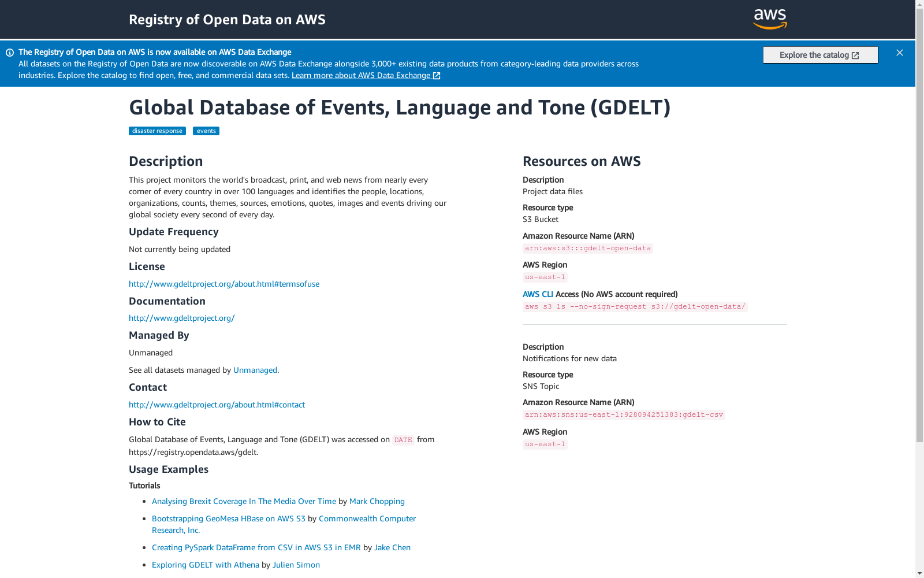
Task: Click the 'Project data files' description
Action: tap(553, 191)
